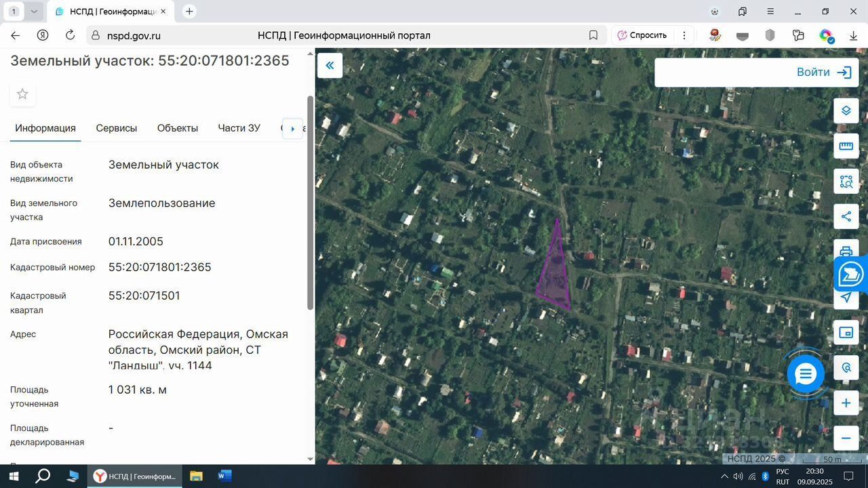
Task: Open the browser tab list dropdown
Action: [x=34, y=12]
